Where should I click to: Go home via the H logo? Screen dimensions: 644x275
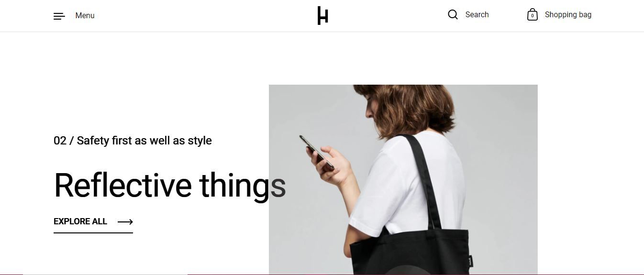point(323,15)
